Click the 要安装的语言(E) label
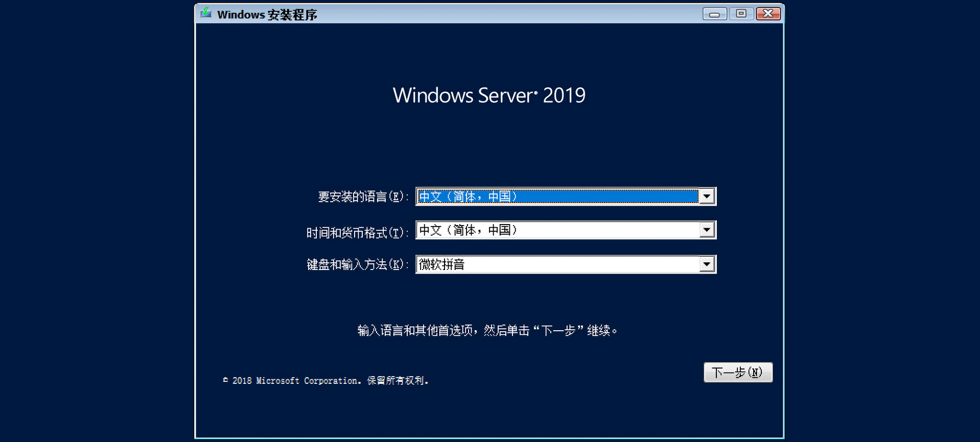This screenshot has width=980, height=442. (363, 197)
